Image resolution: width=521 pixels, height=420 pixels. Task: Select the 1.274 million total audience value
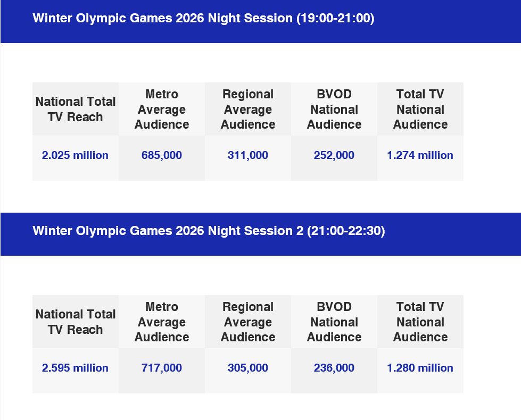pos(420,156)
